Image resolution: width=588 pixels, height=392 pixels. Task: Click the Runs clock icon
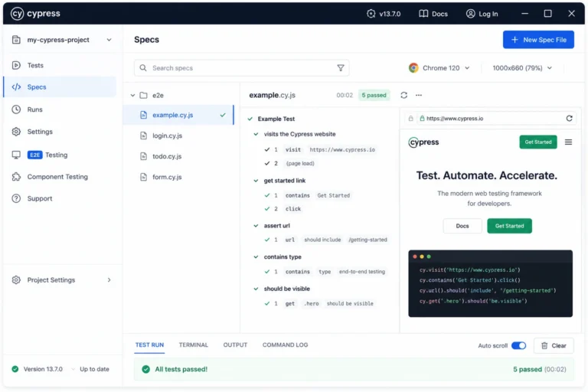coord(16,109)
